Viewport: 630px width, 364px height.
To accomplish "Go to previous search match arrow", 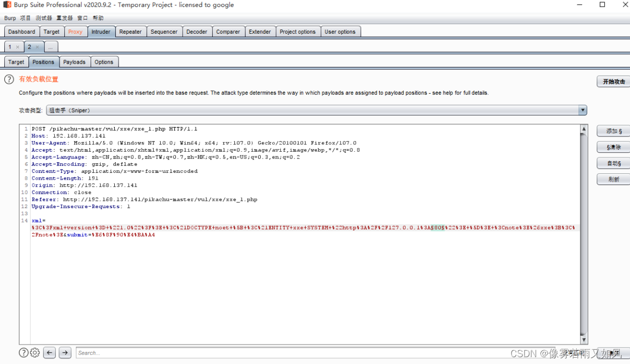I will point(50,353).
